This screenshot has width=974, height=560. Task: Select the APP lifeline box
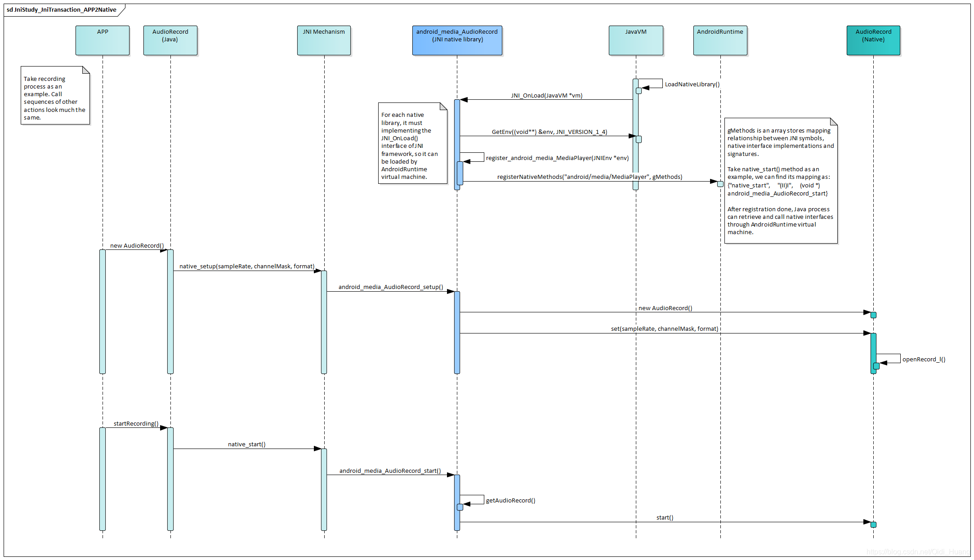pos(103,40)
